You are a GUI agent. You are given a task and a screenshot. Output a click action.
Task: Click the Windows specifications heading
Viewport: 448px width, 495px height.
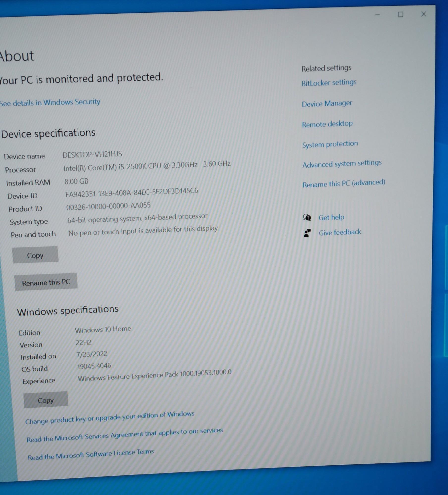click(68, 310)
